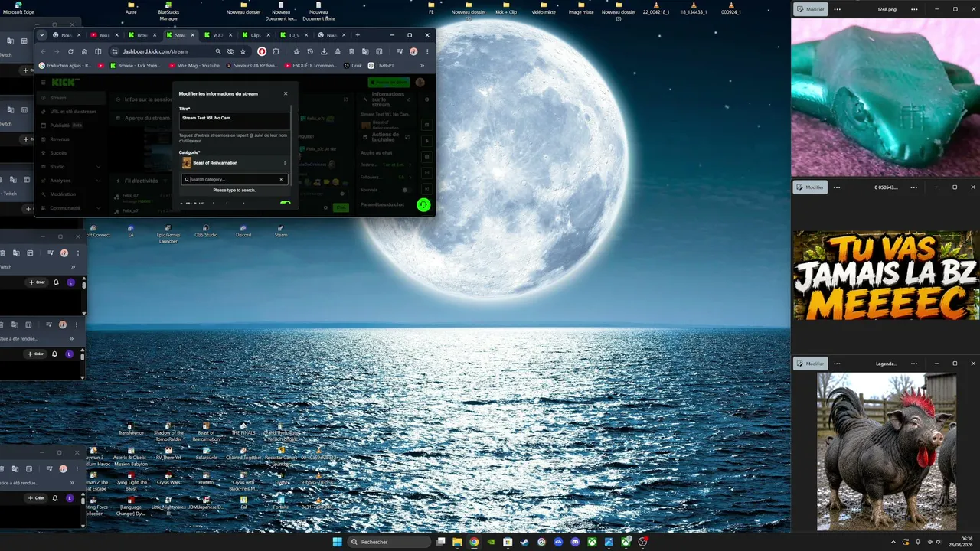Select Chained Together desktop shortcut
The width and height of the screenshot is (980, 551).
click(x=243, y=454)
